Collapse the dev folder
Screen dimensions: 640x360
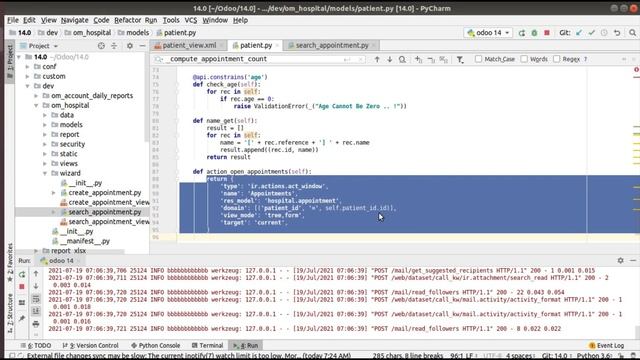[x=28, y=86]
